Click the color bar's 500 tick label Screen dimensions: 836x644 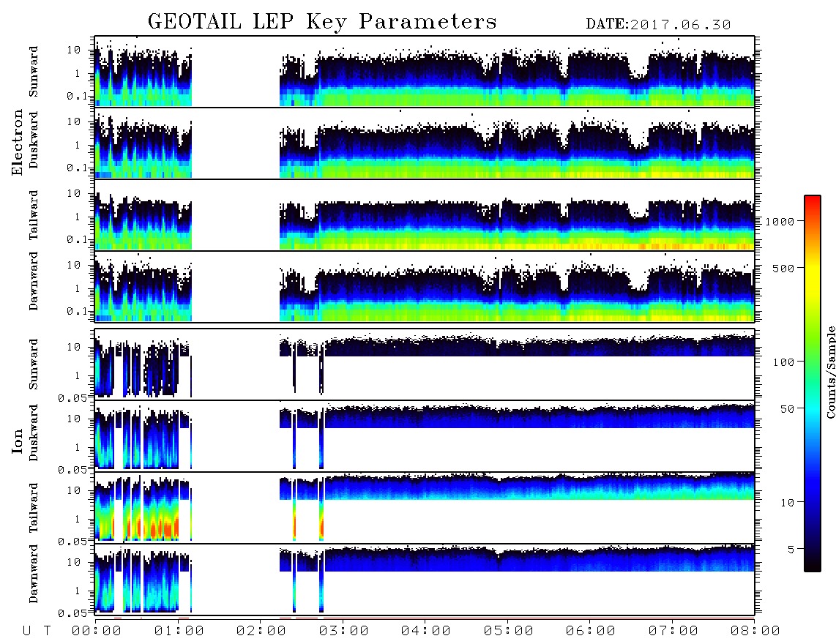(x=784, y=268)
